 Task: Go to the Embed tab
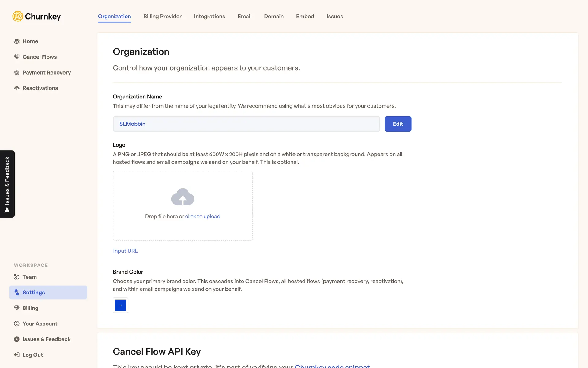point(305,17)
